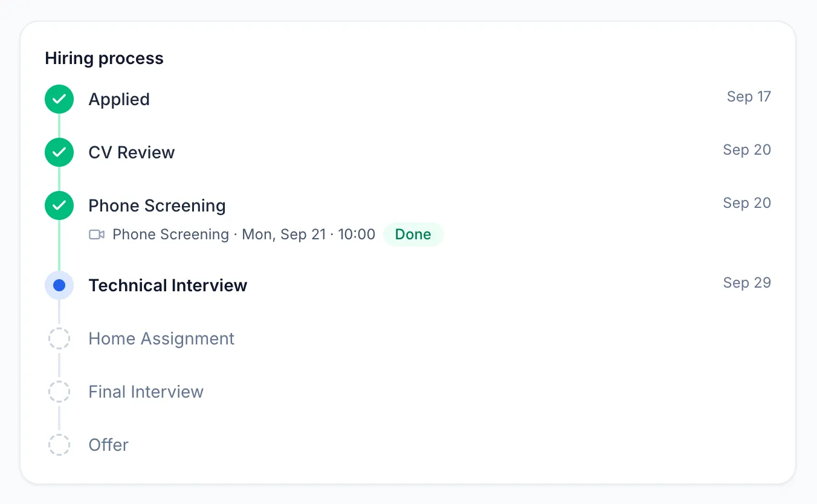Click the green checkmark beside CV Review
Image resolution: width=817 pixels, height=504 pixels.
tap(59, 152)
